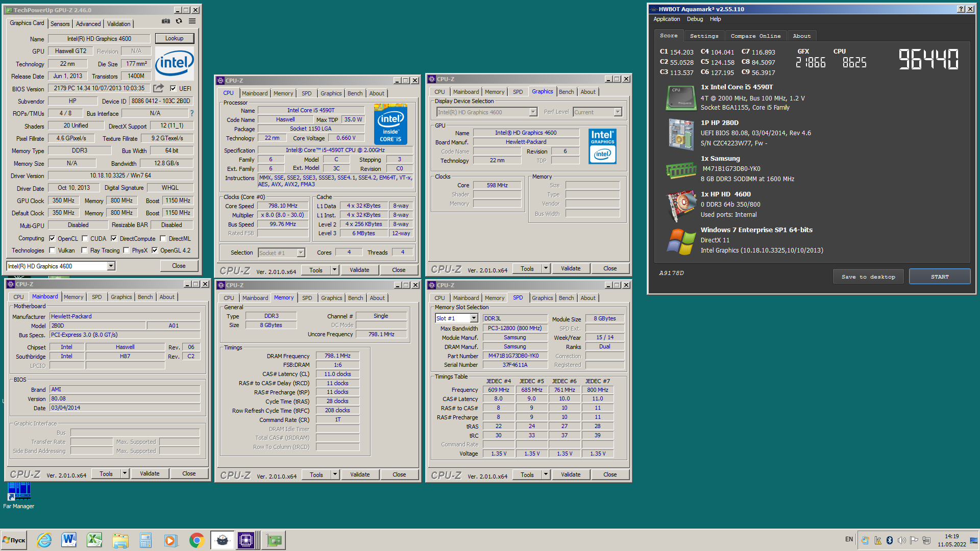Open the Far Manager desktop shortcut
The height and width of the screenshot is (551, 980).
(x=19, y=495)
